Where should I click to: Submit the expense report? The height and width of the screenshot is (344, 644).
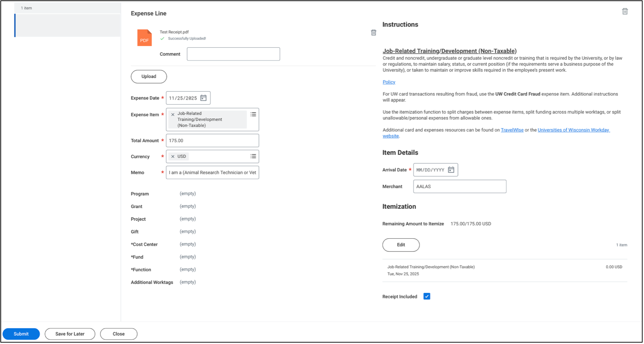[21, 334]
